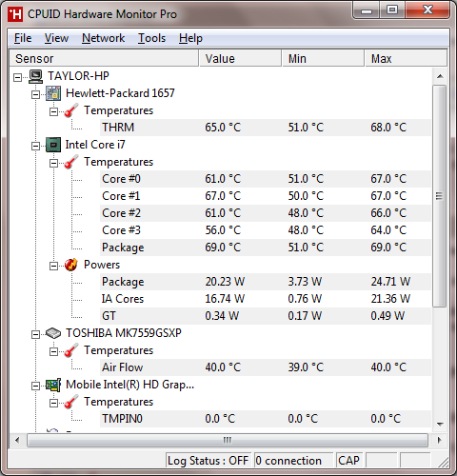Click the vertical scrollbar down arrow
This screenshot has height=476, width=457.
coord(440,424)
